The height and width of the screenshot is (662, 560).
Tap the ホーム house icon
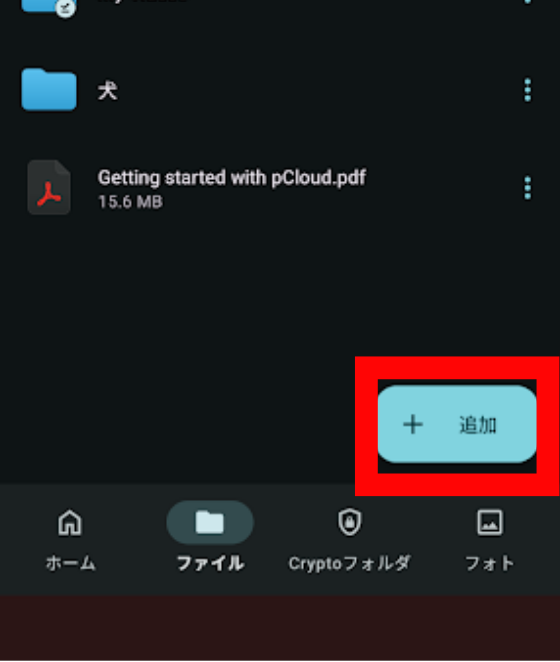[70, 522]
